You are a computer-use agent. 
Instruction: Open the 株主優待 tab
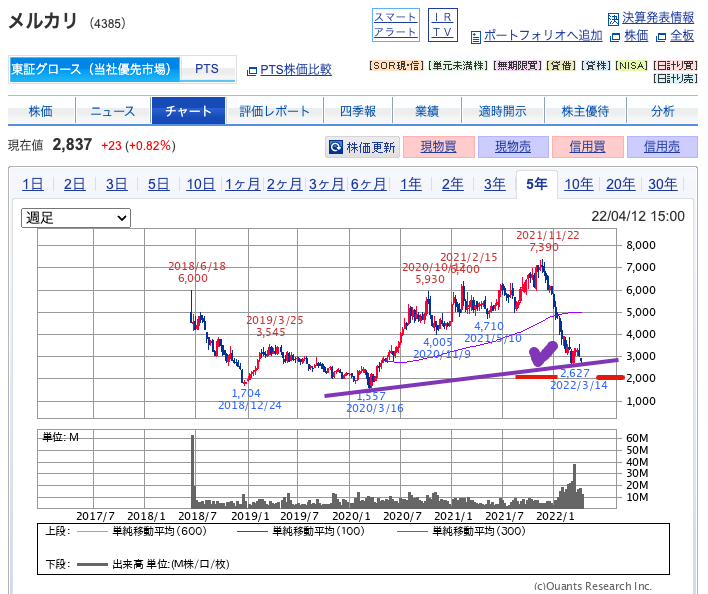[585, 111]
